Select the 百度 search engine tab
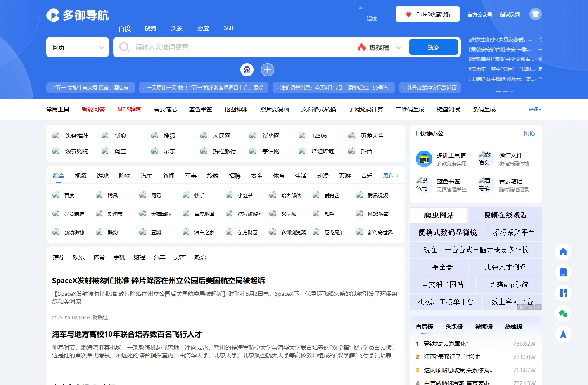This screenshot has height=385, width=588. pyautogui.click(x=125, y=28)
